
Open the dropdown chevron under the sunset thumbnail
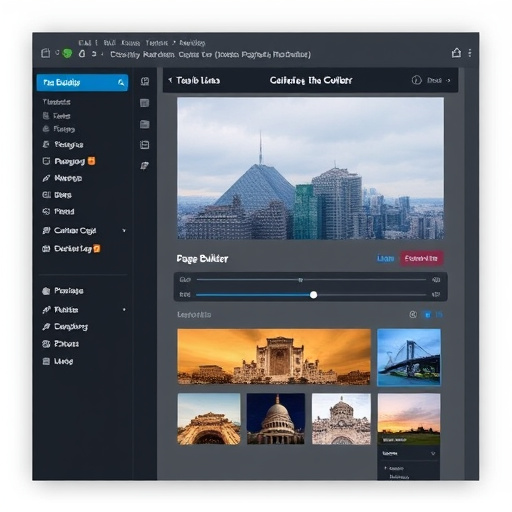click(x=433, y=453)
